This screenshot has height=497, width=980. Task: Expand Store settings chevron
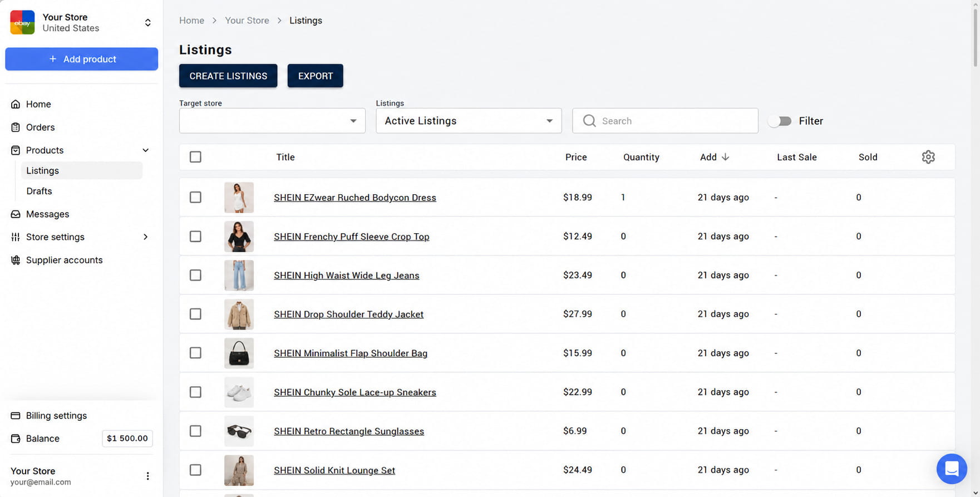[145, 237]
